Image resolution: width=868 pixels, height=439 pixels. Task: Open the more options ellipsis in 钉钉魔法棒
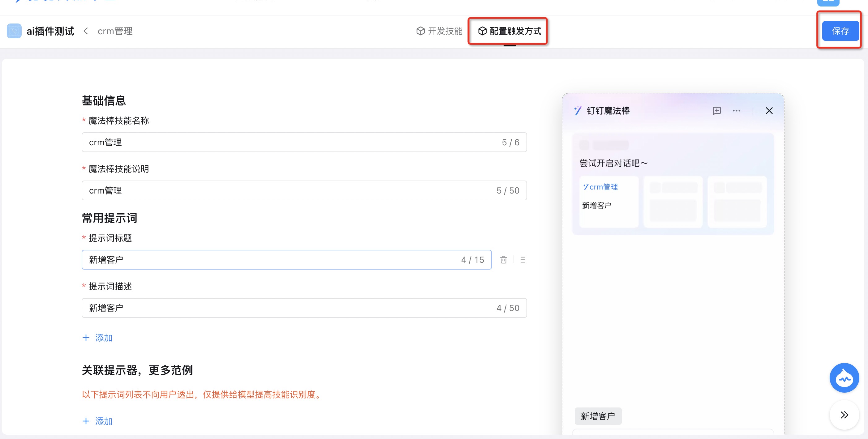[x=736, y=111]
